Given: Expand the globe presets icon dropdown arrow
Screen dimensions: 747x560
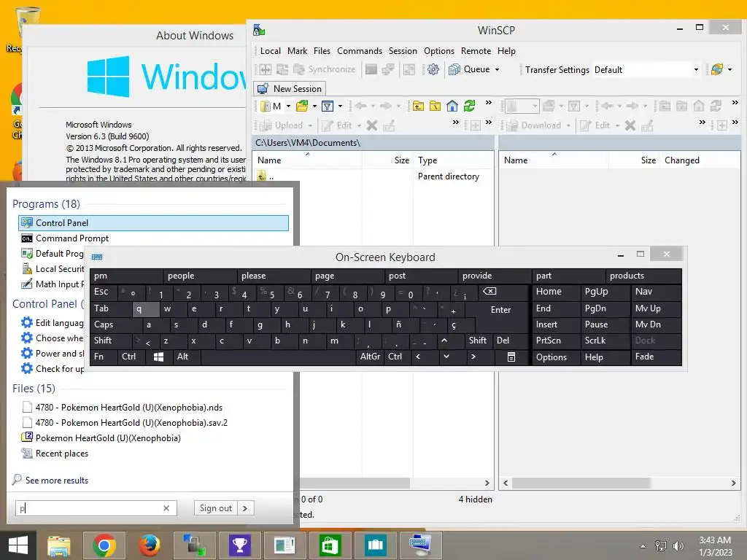Looking at the screenshot, I should point(729,69).
